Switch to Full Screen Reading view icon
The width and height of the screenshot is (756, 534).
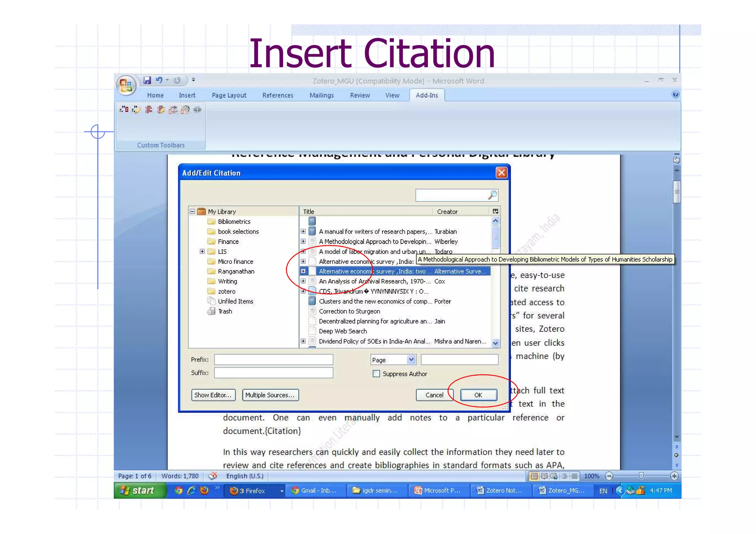pyautogui.click(x=544, y=476)
